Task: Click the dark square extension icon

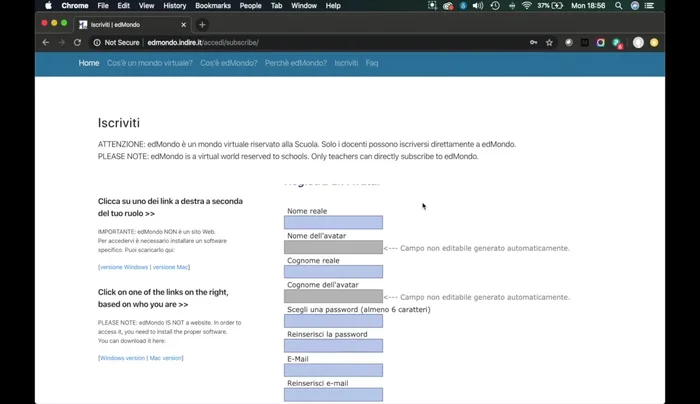Action: point(584,42)
